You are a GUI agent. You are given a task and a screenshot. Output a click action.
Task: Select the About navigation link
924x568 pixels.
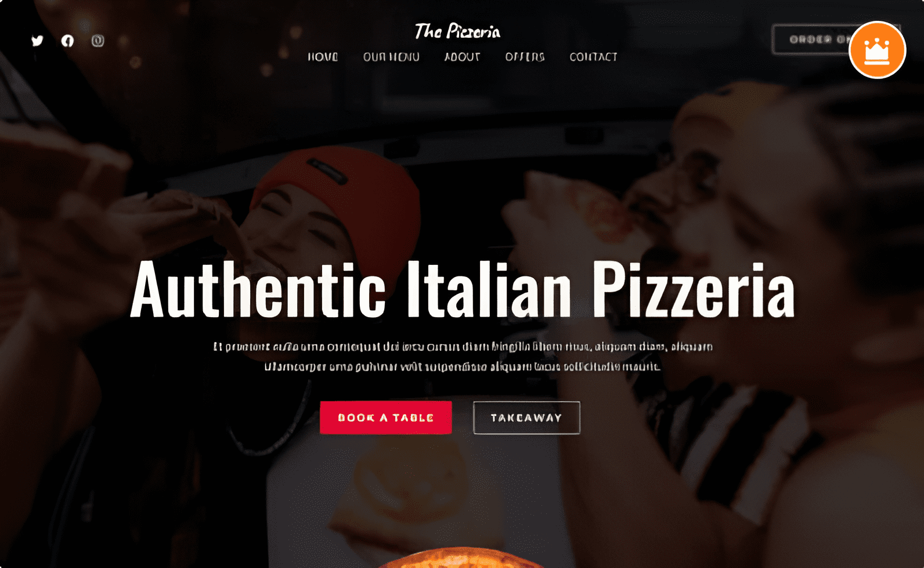(x=462, y=57)
